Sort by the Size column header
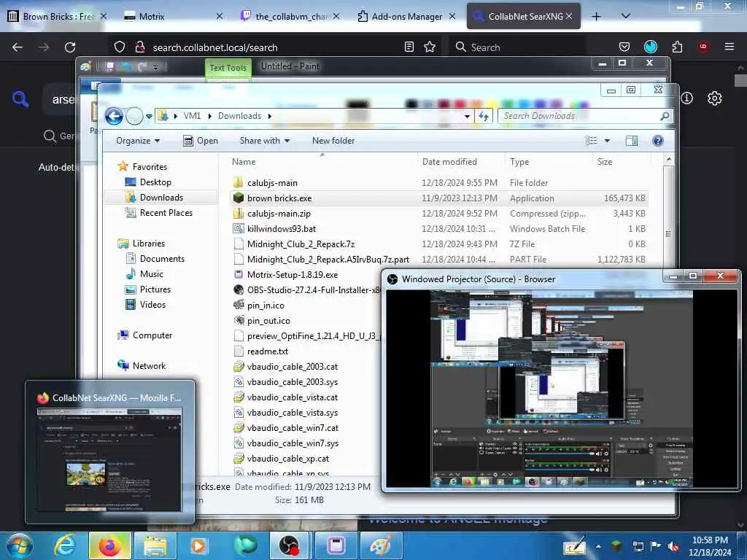Screen dimensions: 747x560 pos(620,162)
